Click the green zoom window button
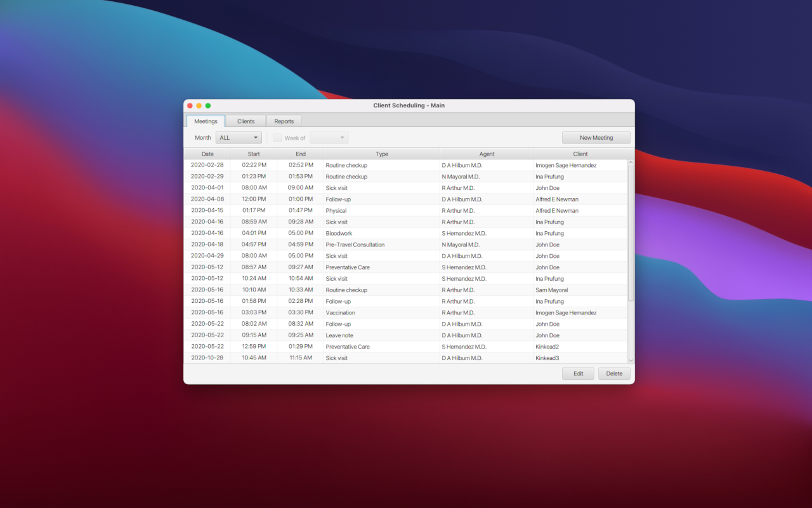The height and width of the screenshot is (508, 812). coord(207,105)
